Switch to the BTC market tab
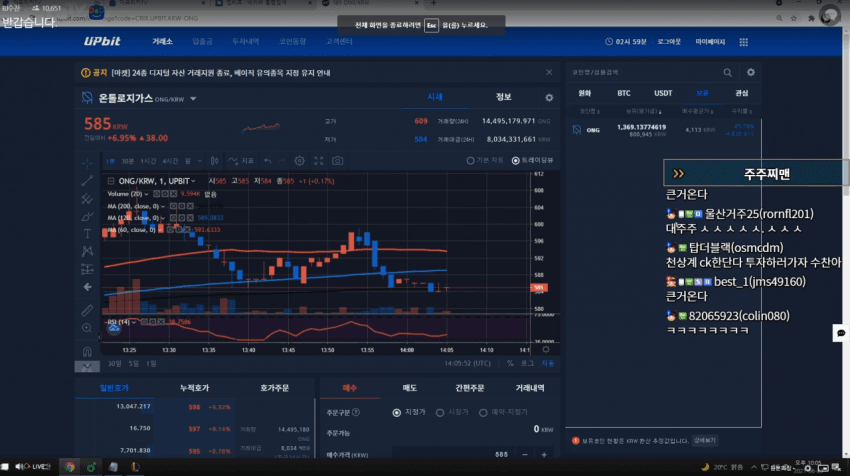This screenshot has width=850, height=476. 624,93
